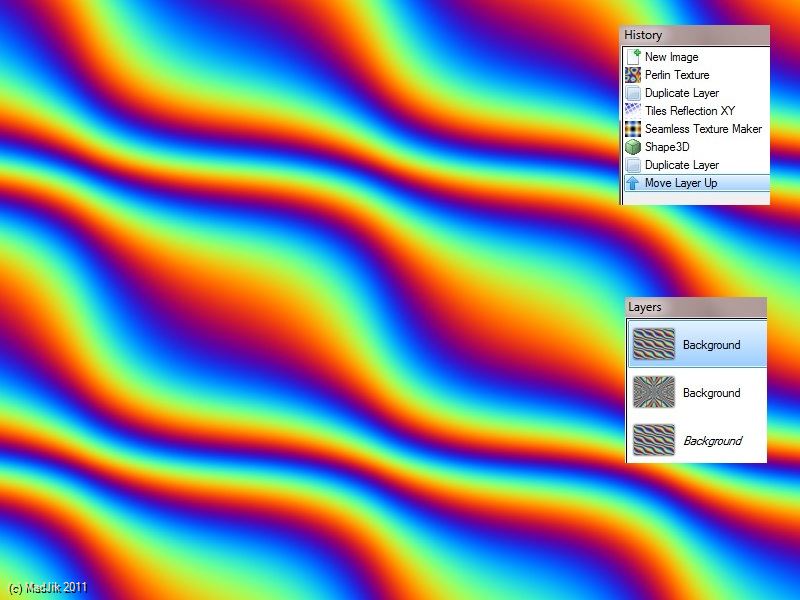
Task: Select 'Duplicate Layer' text just above Move Layer Up
Action: (x=682, y=165)
